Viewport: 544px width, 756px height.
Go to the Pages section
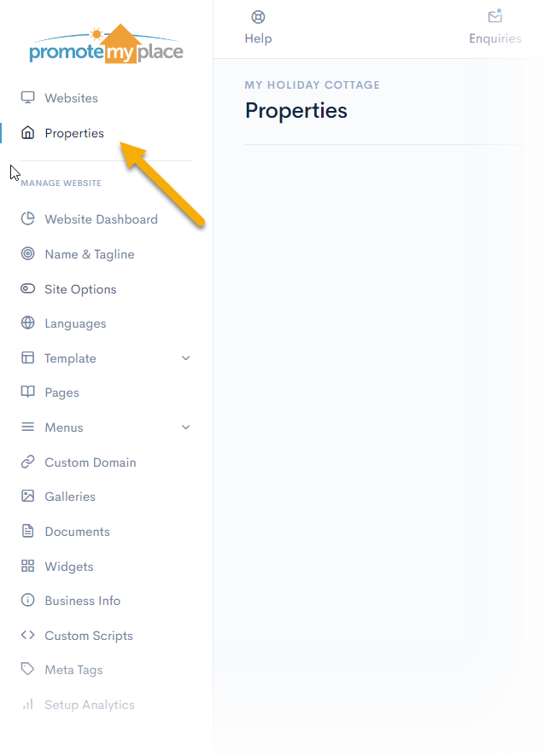tap(61, 393)
